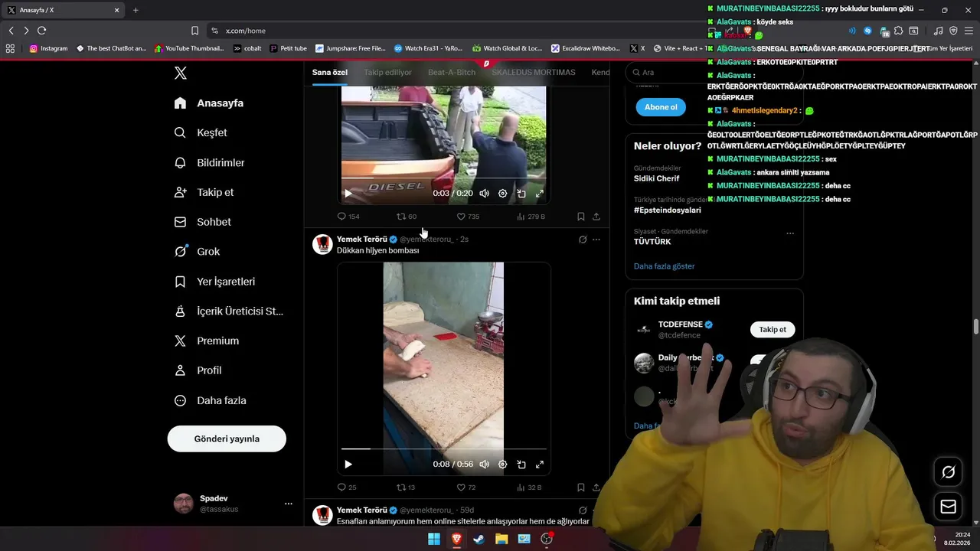The height and width of the screenshot is (551, 980).
Task: Expand Daha fazla menu
Action: [x=210, y=400]
